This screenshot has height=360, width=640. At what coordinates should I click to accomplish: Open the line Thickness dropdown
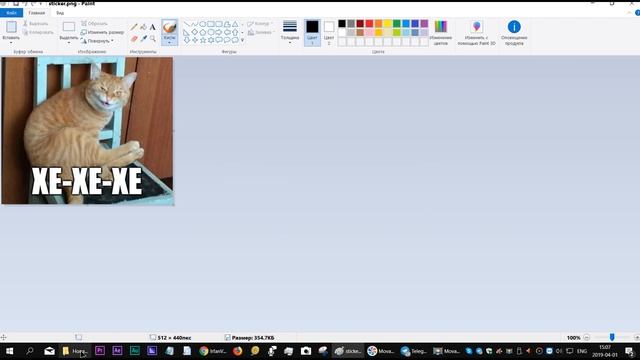click(290, 32)
